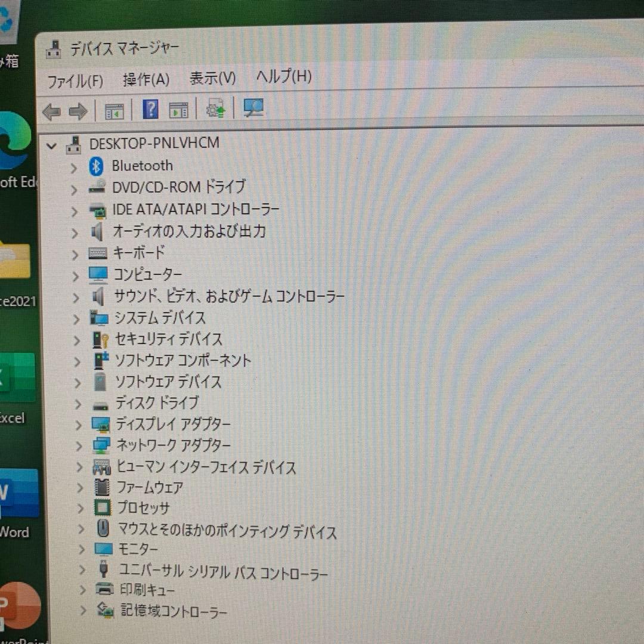Toggle the console tree visibility toolbar icon
This screenshot has height=644, width=644.
114,109
